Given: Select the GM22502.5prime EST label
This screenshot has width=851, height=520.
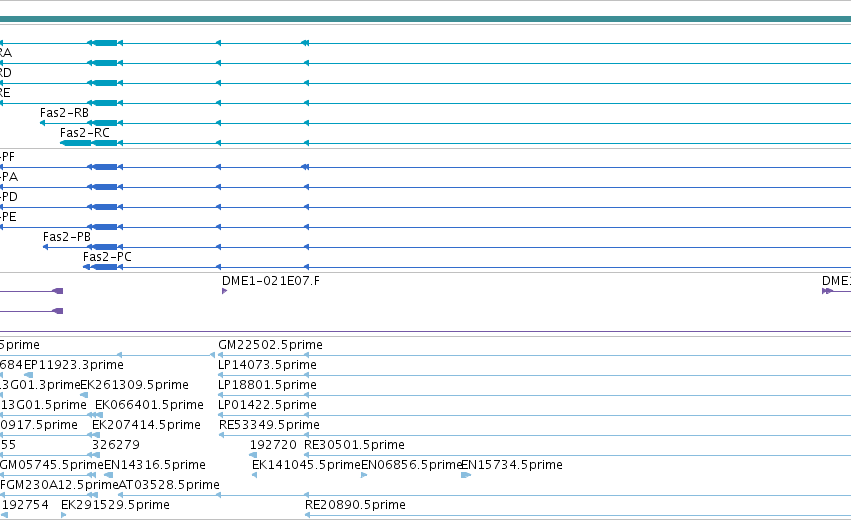Looking at the screenshot, I should (x=270, y=345).
